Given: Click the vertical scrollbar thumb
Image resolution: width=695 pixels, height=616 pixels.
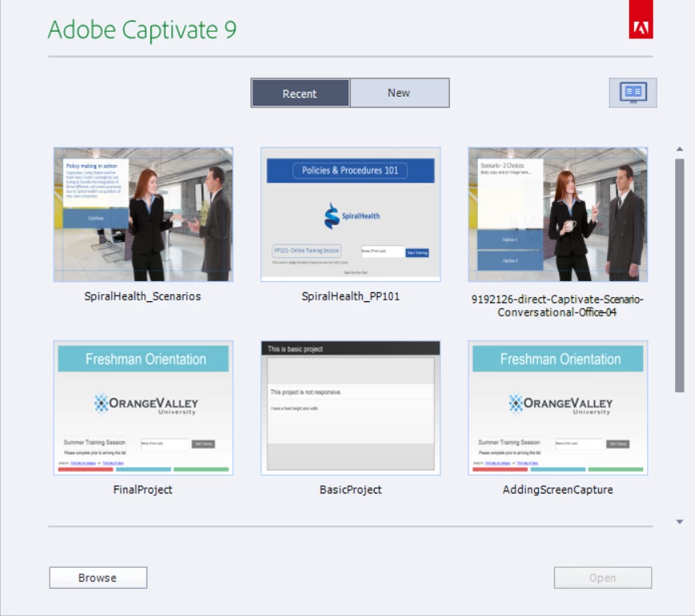Looking at the screenshot, I should (680, 276).
